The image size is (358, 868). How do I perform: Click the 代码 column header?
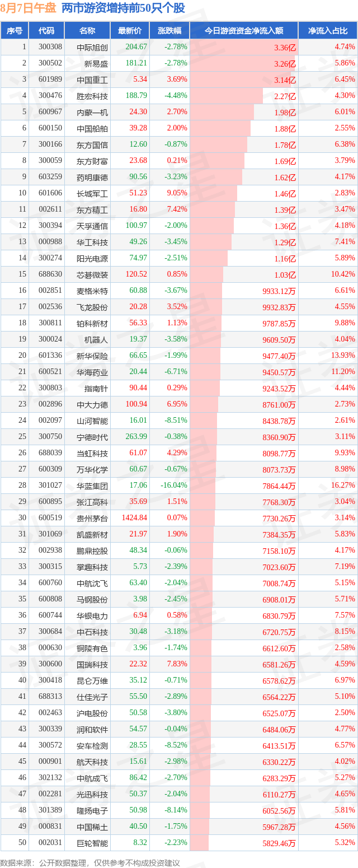pos(46,31)
